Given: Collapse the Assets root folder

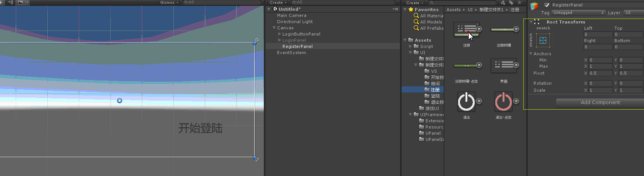Looking at the screenshot, I should tap(405, 40).
